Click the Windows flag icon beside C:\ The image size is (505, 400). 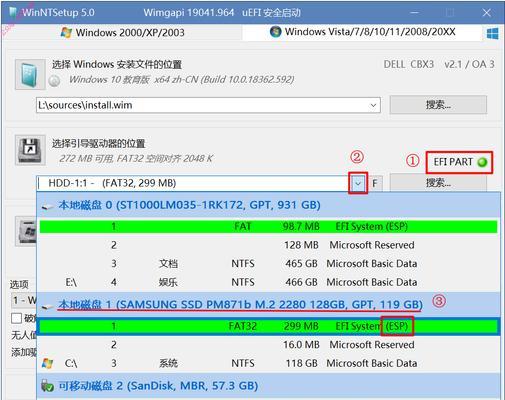(x=47, y=363)
